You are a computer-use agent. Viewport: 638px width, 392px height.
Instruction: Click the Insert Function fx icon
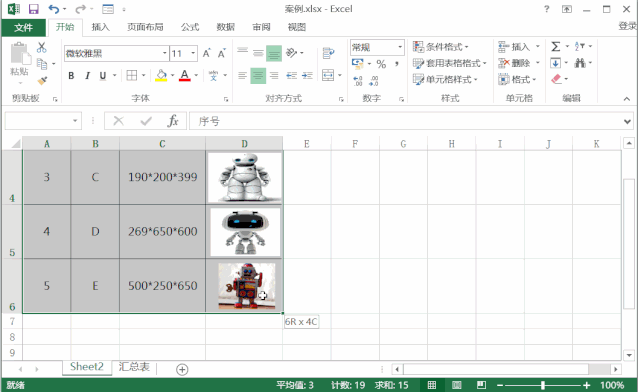173,121
